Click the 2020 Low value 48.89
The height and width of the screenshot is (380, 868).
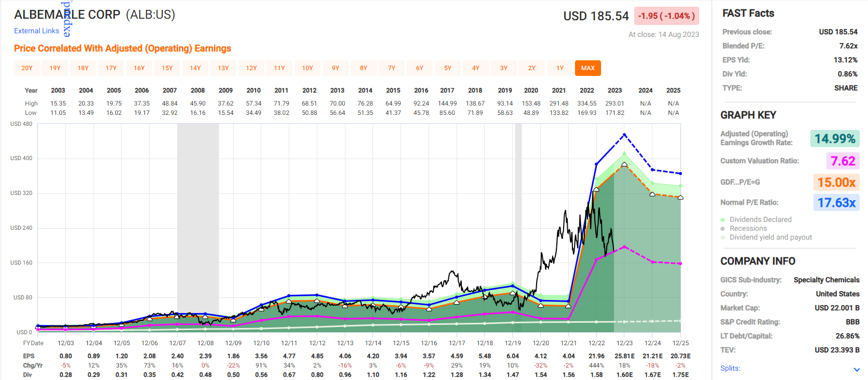(531, 113)
